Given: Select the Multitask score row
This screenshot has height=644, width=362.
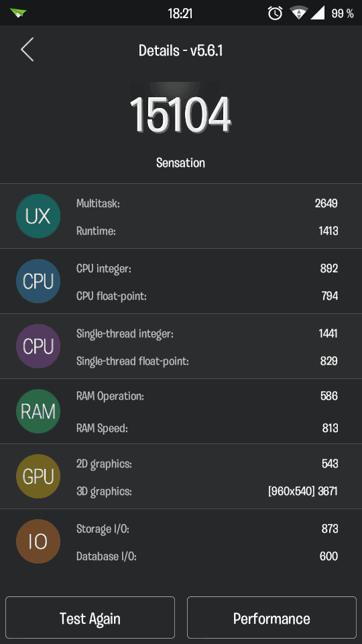Looking at the screenshot, I should pyautogui.click(x=207, y=203).
